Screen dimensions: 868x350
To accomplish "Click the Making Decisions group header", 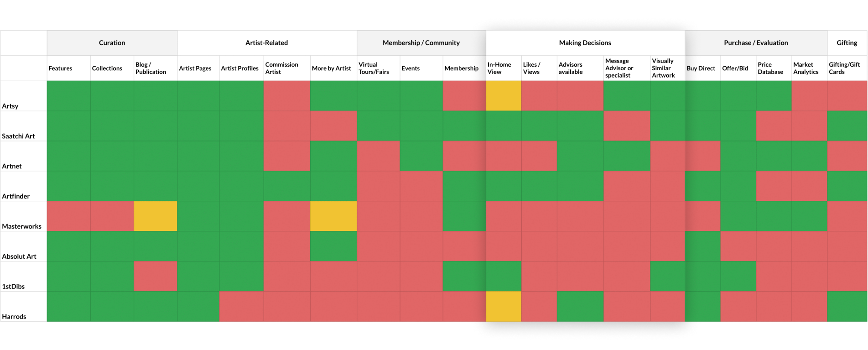I will pos(585,43).
